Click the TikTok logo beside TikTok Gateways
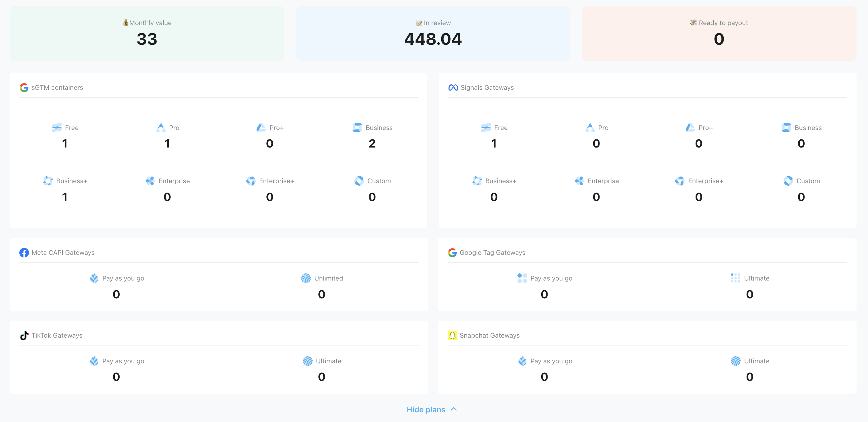The image size is (868, 422). coord(24,335)
